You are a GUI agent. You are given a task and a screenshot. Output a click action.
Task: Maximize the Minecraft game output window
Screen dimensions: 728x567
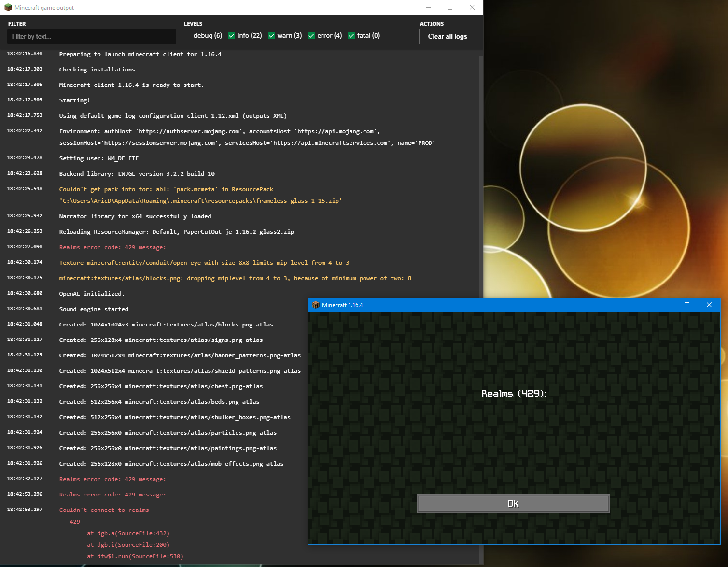450,8
